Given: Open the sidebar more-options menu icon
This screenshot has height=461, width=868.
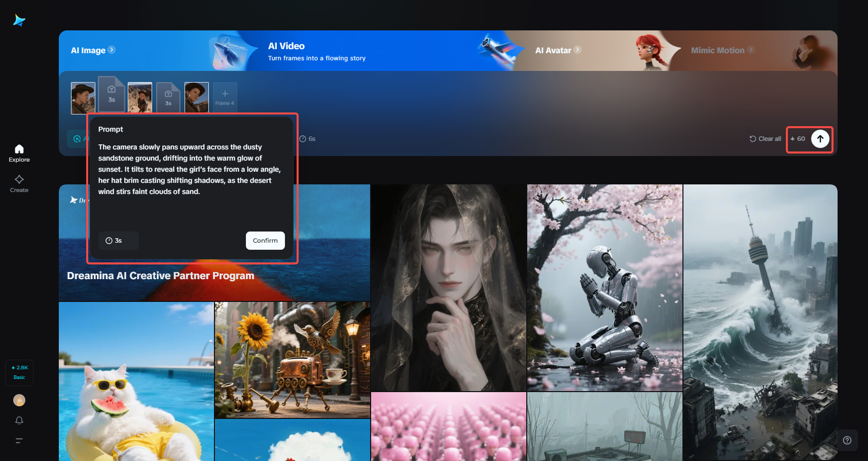Looking at the screenshot, I should click(x=19, y=441).
